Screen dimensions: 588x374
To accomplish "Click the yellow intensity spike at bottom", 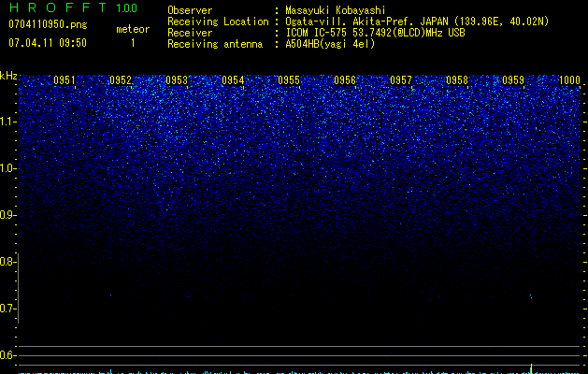I will pyautogui.click(x=531, y=368).
